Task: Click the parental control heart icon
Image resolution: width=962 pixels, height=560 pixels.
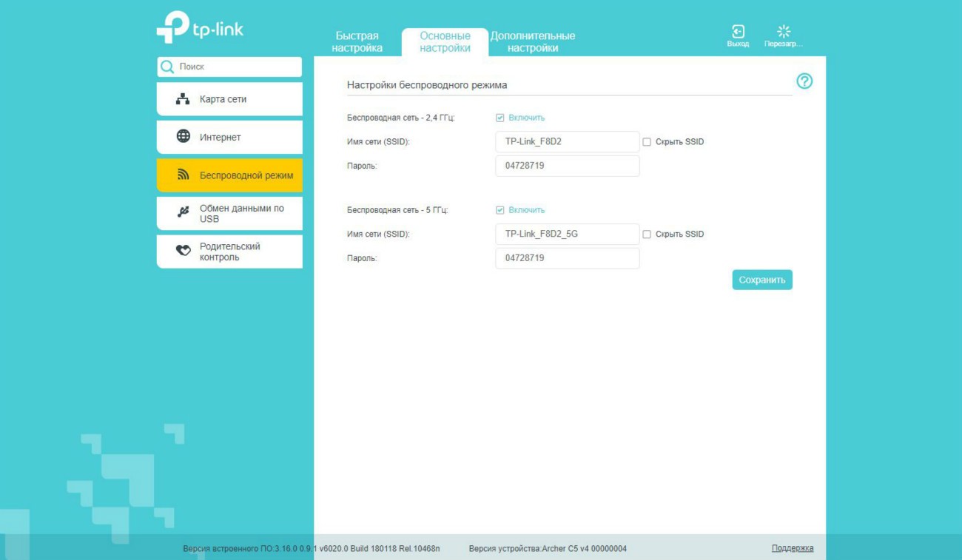Action: (x=183, y=252)
